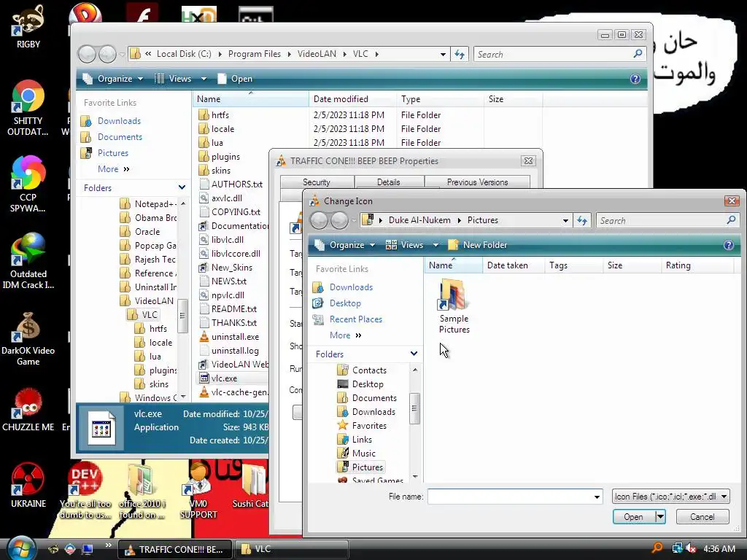Click the orange search tray icon
This screenshot has height=560, width=747.
point(657,548)
